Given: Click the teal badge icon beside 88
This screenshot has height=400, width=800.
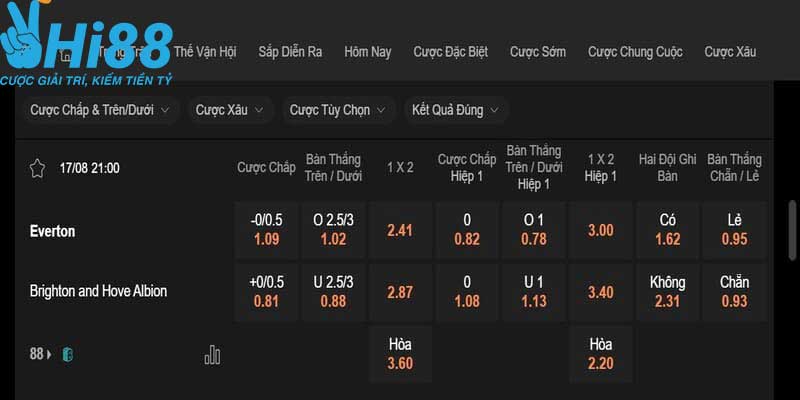Looking at the screenshot, I should pos(67,355).
